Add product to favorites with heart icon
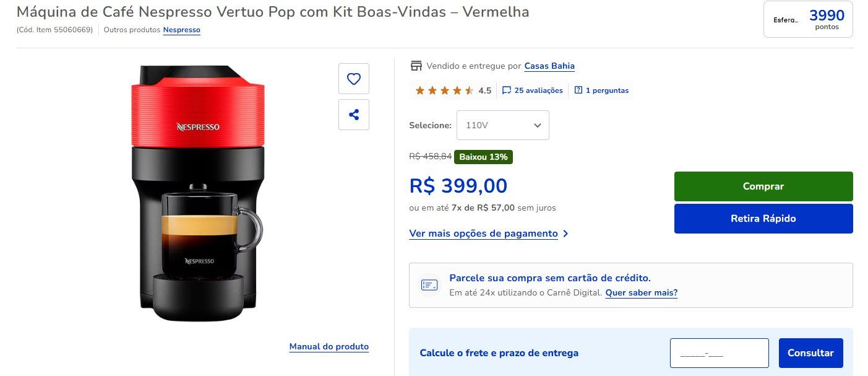Viewport: 868px width, 376px height. [x=354, y=79]
